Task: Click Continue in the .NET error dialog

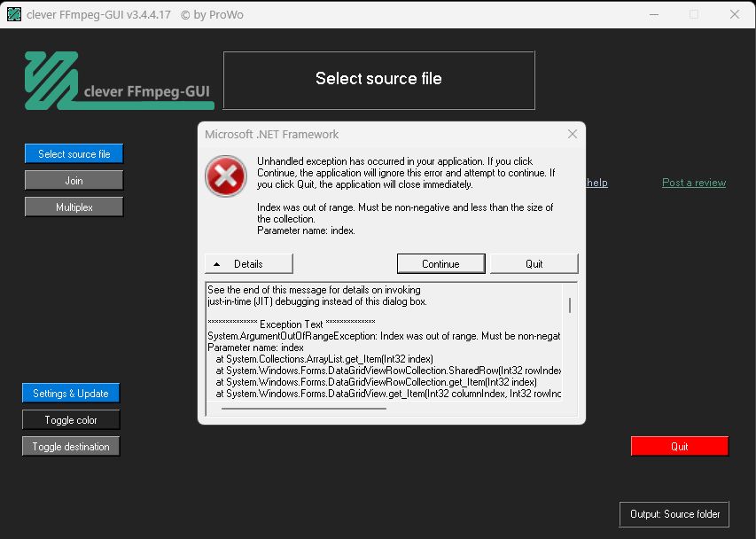Action: [x=440, y=263]
